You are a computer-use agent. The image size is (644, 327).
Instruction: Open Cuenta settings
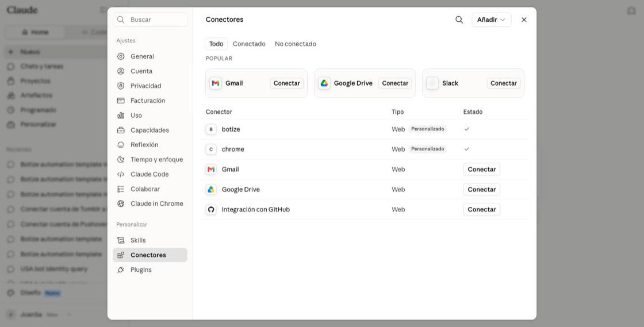150,71
